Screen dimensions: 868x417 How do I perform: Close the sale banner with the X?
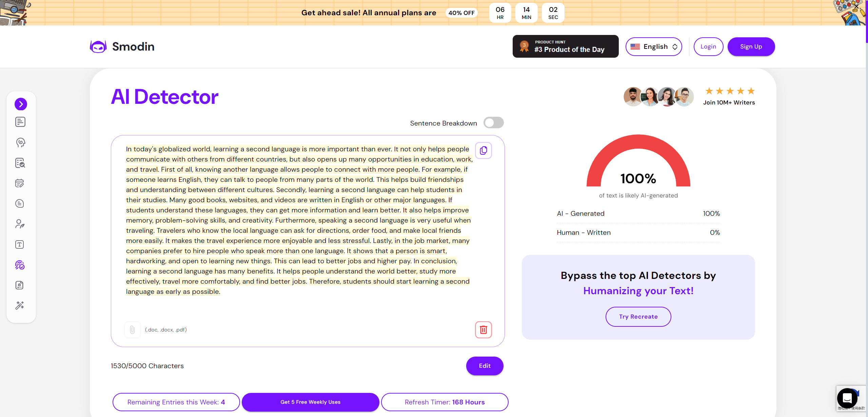click(x=856, y=6)
